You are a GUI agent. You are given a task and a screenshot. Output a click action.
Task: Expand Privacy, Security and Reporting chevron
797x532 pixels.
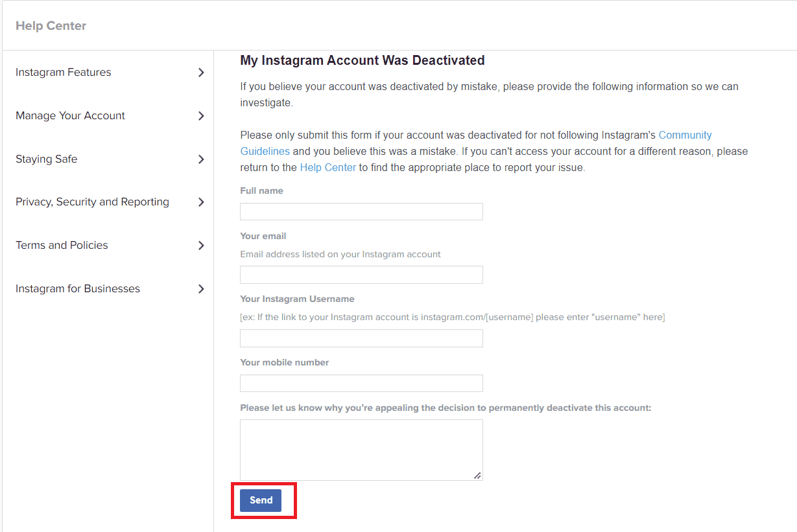201,202
